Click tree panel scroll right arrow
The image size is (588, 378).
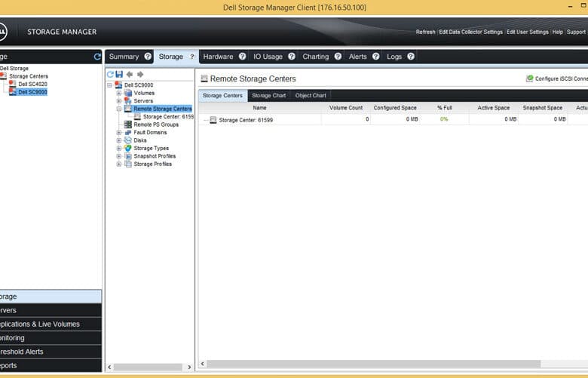pyautogui.click(x=189, y=367)
